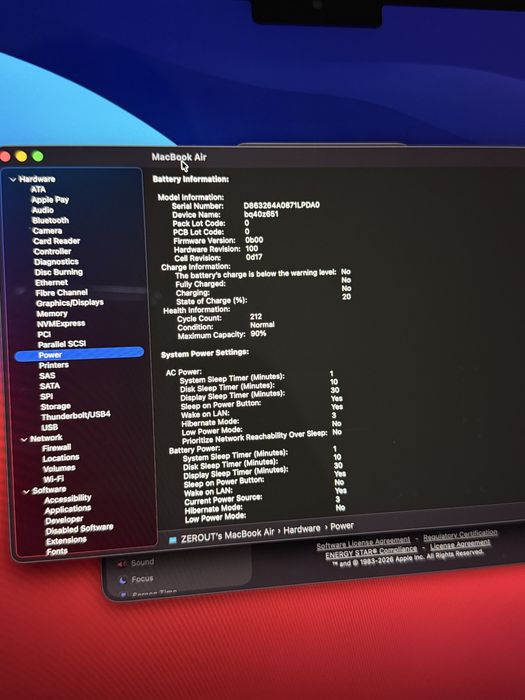Select Disabled Software in sidebar
The height and width of the screenshot is (700, 525).
click(x=79, y=529)
